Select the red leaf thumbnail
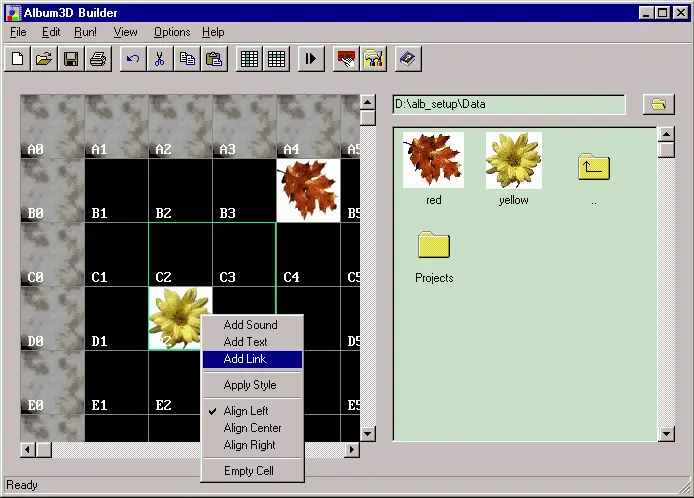 [x=433, y=160]
